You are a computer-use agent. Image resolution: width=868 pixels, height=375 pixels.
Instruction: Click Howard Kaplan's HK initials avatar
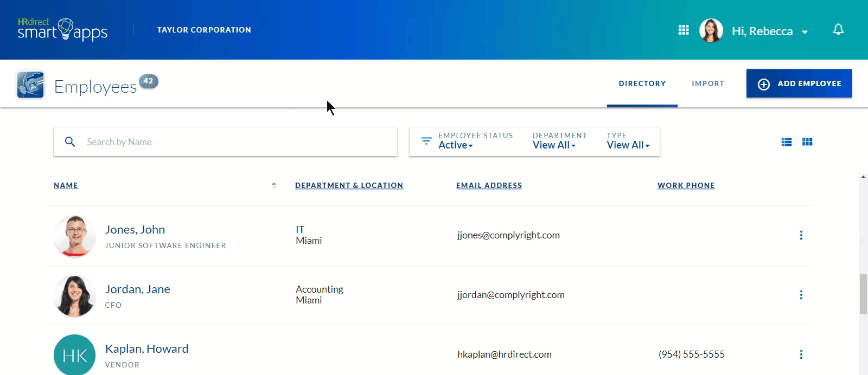(x=75, y=354)
